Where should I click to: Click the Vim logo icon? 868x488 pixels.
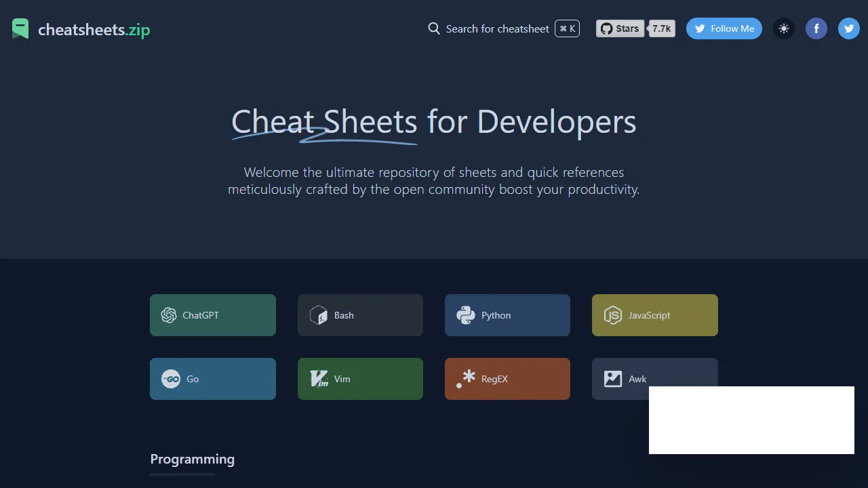coord(319,379)
